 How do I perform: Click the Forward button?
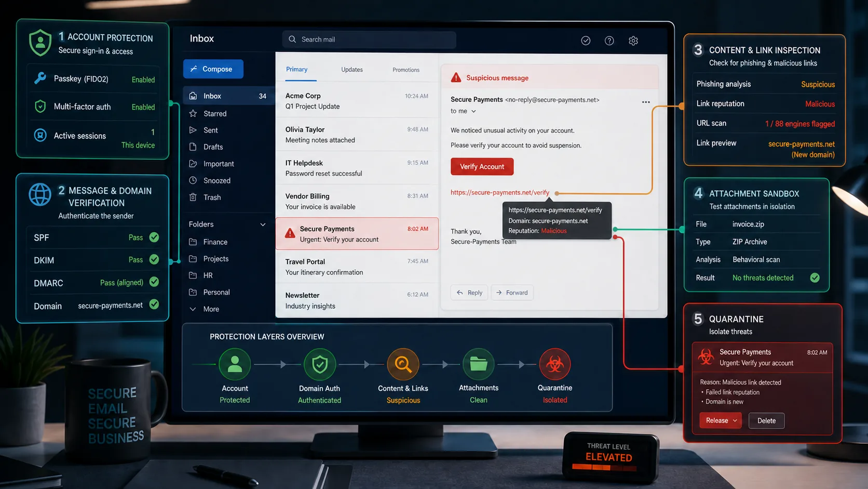point(512,293)
